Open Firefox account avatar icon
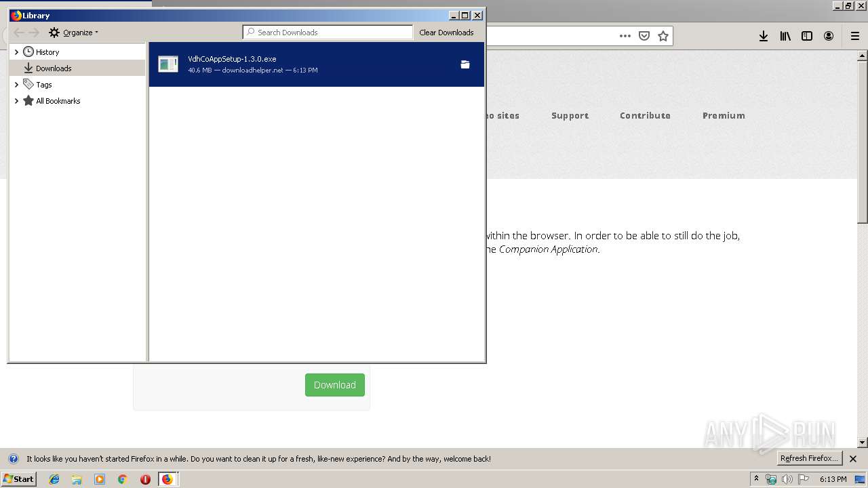Viewport: 868px width, 488px height. pos(829,36)
